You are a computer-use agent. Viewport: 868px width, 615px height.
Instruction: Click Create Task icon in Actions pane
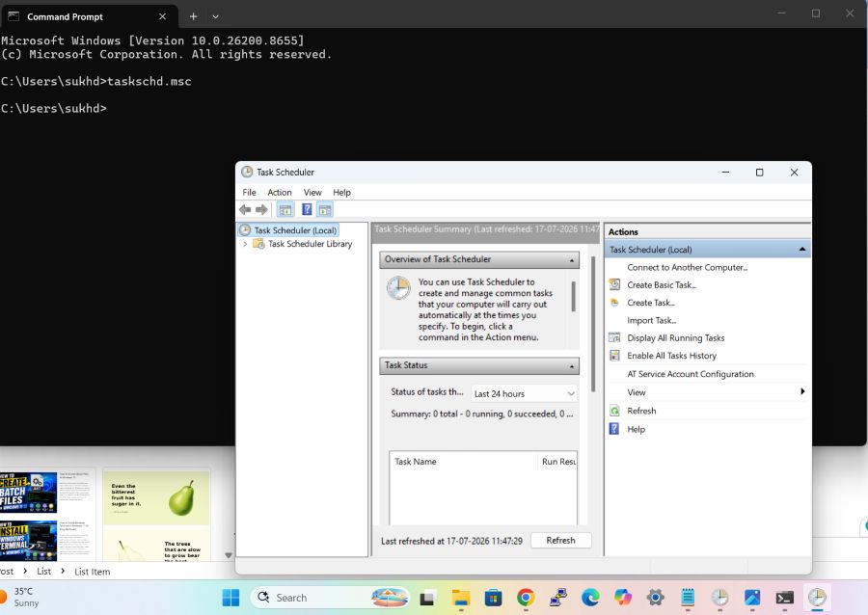(x=614, y=303)
